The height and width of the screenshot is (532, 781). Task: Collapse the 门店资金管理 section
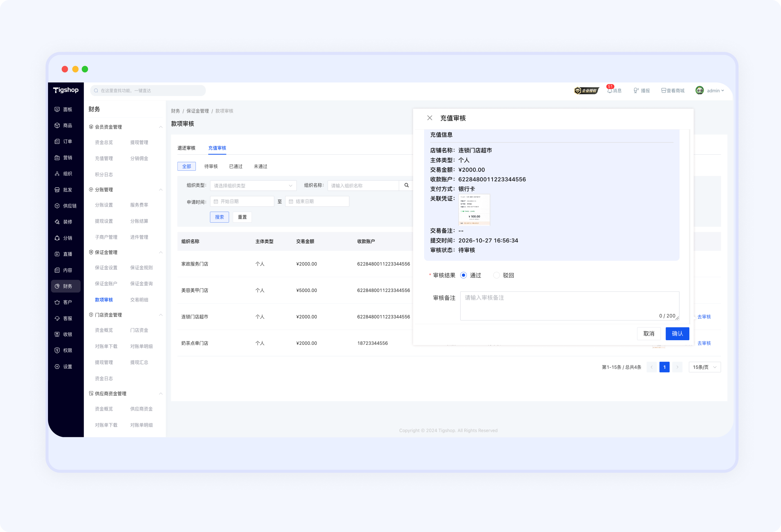tap(161, 315)
